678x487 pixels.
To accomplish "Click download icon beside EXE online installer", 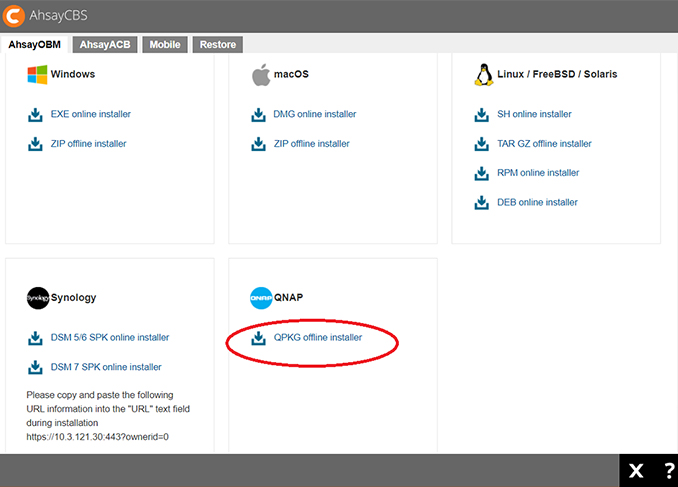I will tap(36, 115).
